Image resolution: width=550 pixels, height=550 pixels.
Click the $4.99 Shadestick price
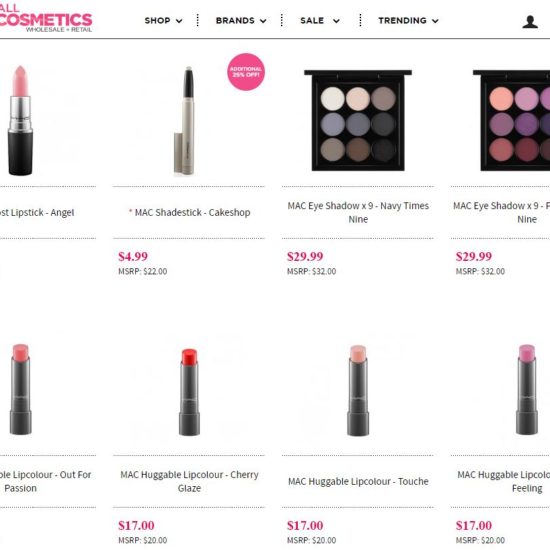[133, 256]
